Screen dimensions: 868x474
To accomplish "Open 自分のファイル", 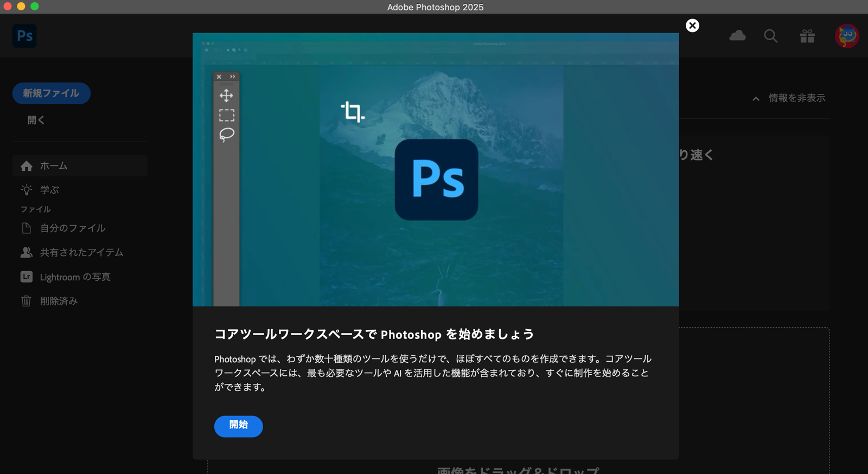I will click(72, 228).
